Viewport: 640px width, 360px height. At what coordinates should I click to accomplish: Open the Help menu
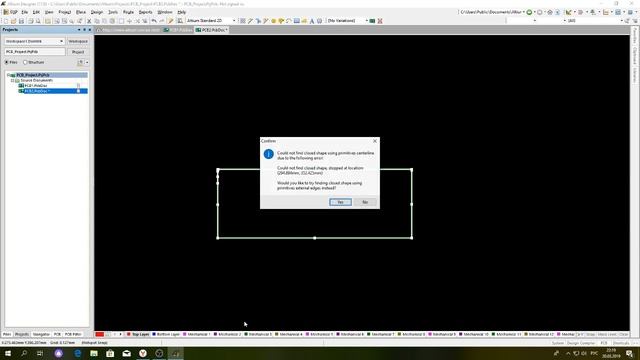tap(182, 12)
